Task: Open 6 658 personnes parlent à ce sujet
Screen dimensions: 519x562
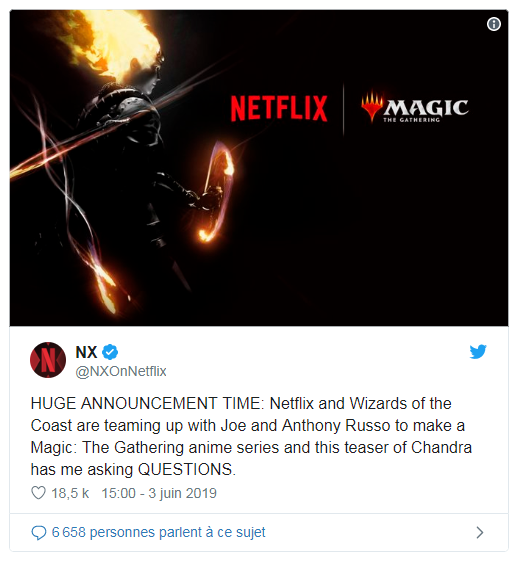Action: (158, 533)
